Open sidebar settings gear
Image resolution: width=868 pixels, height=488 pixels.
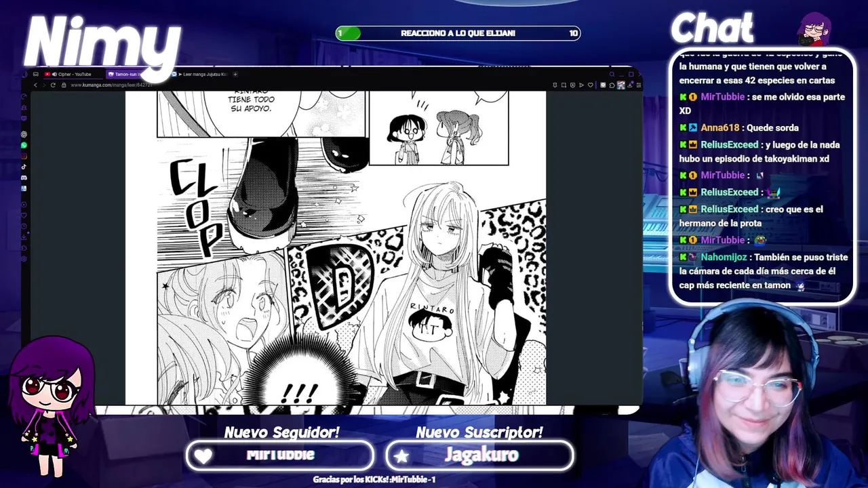[24, 260]
